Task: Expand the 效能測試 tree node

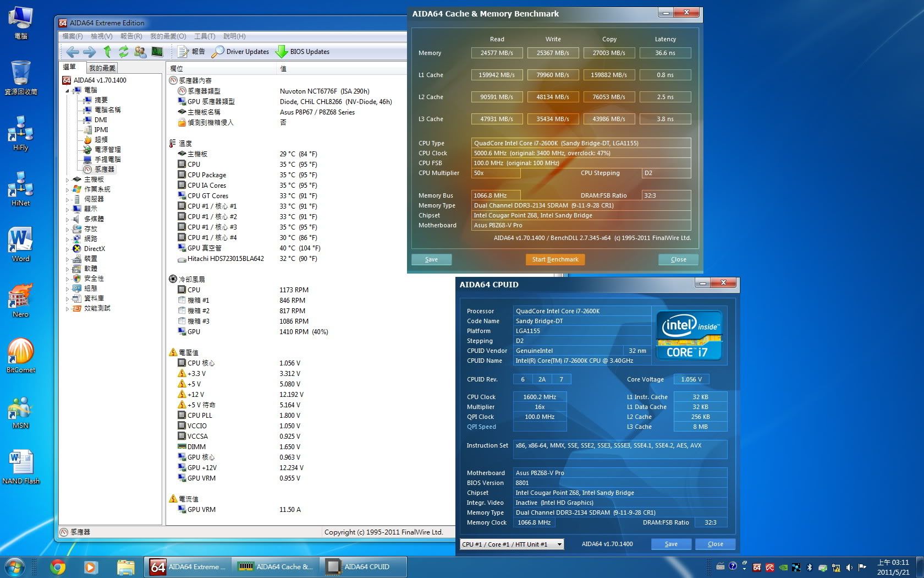Action: coord(68,308)
